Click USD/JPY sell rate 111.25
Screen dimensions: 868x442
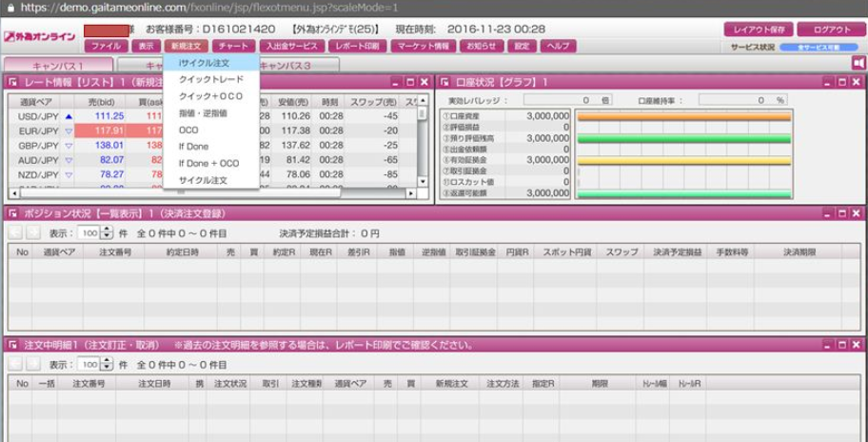click(x=109, y=116)
